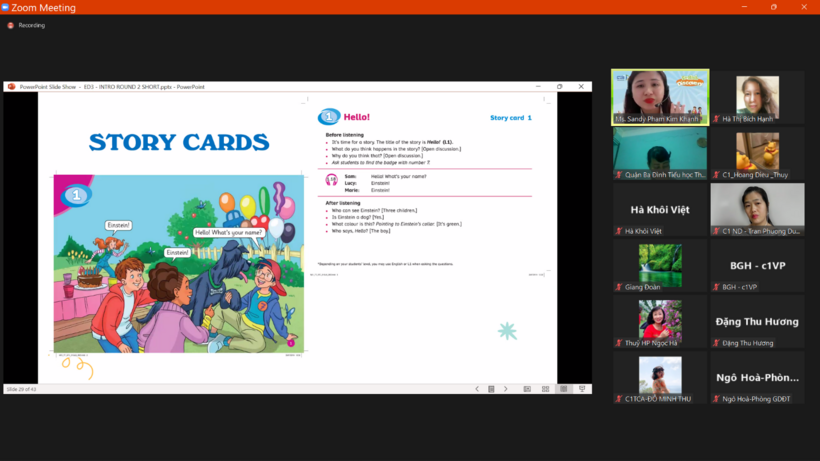The image size is (820, 461).
Task: Start Slide Show from status bar icon
Action: (582, 389)
